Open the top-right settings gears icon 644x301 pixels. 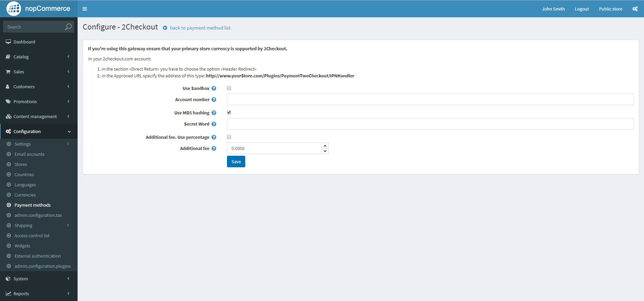pyautogui.click(x=635, y=9)
